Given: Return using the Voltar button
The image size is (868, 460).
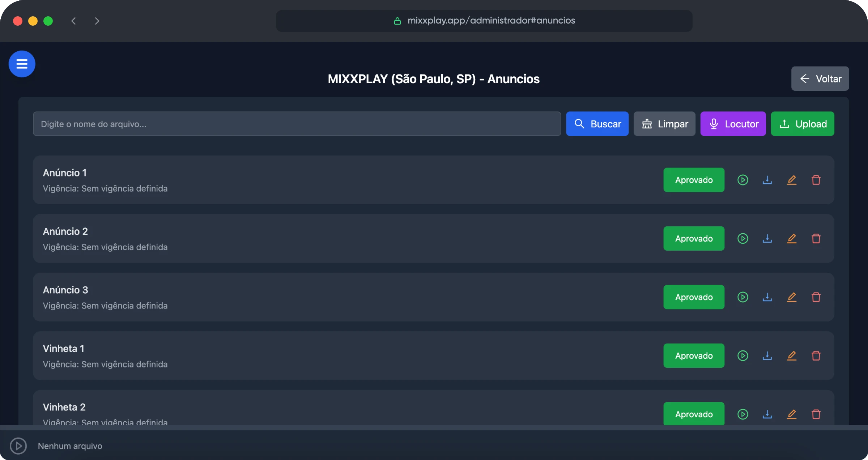Looking at the screenshot, I should click(x=820, y=78).
